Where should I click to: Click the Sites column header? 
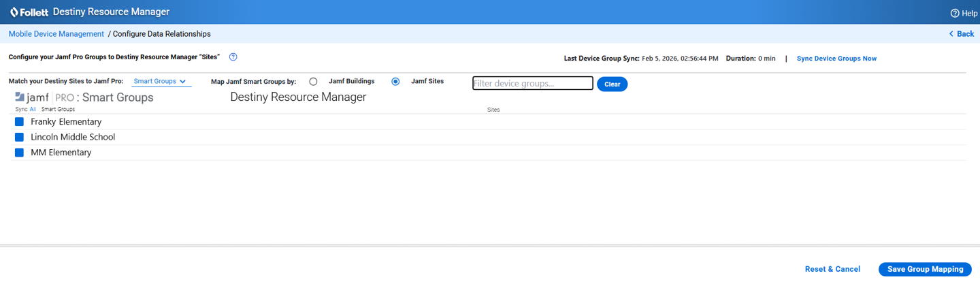click(x=493, y=110)
